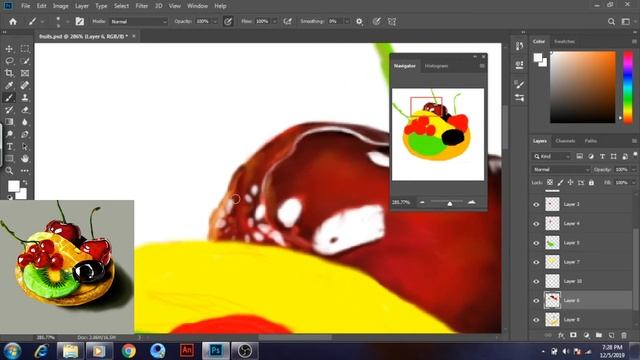Open Smoothing value dropdown arrow
Viewport: 640px width, 360px height.
(347, 22)
